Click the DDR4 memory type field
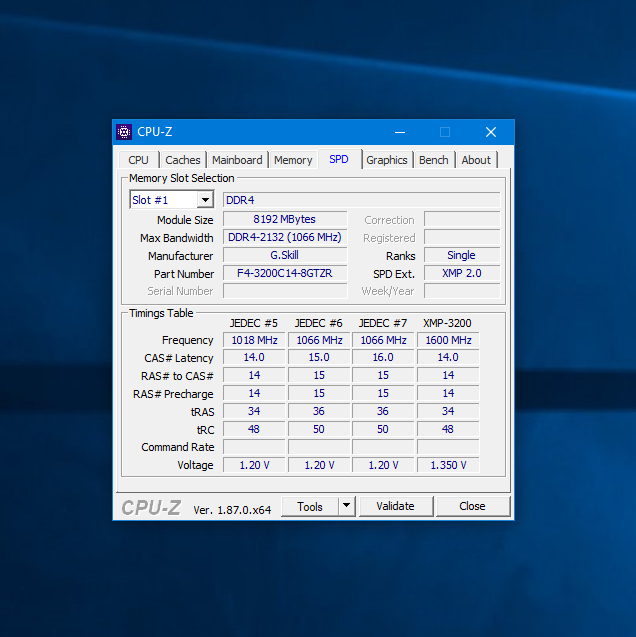The height and width of the screenshot is (637, 636). [x=361, y=200]
